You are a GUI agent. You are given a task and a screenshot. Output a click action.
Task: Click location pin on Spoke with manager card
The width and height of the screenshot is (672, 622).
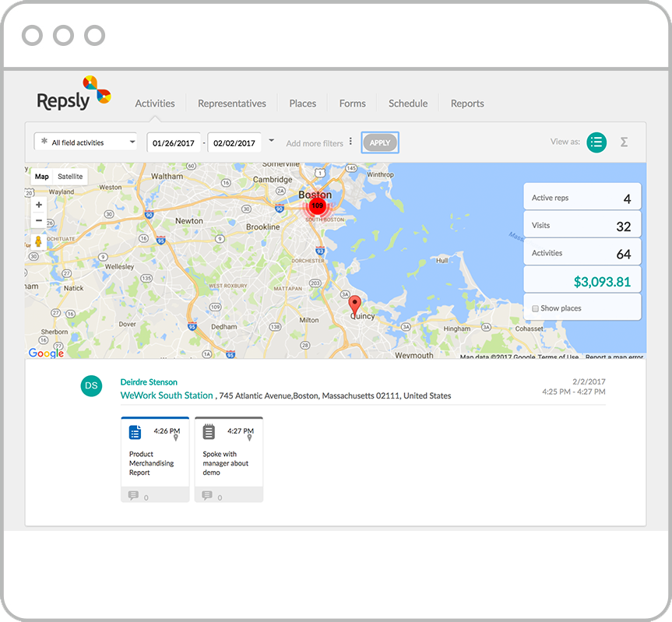click(249, 438)
